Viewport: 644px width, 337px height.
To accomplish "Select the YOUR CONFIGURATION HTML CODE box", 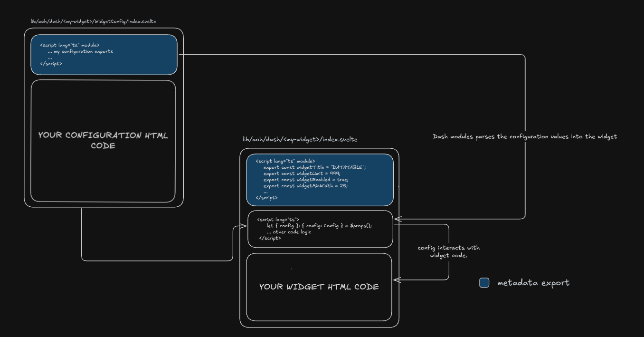I will coord(104,141).
